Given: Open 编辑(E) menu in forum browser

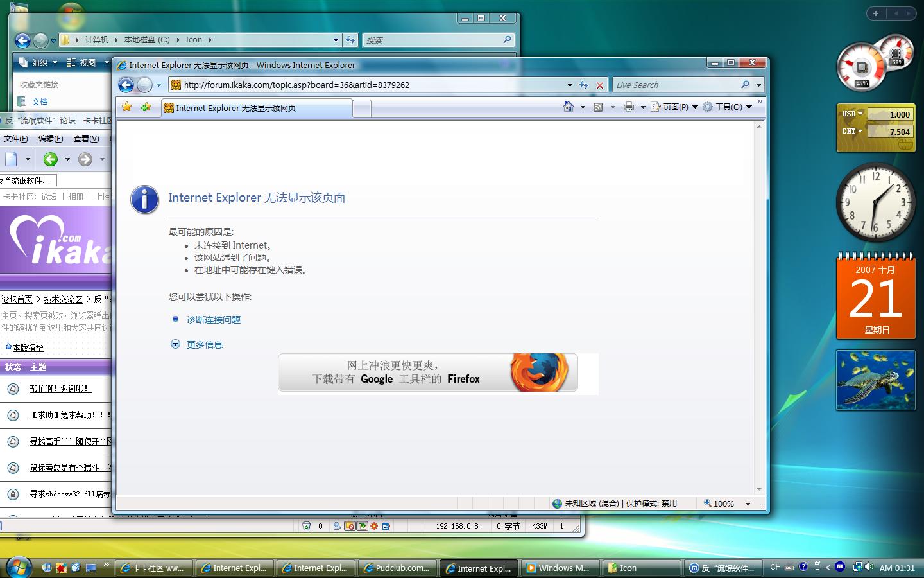Looking at the screenshot, I should click(51, 138).
